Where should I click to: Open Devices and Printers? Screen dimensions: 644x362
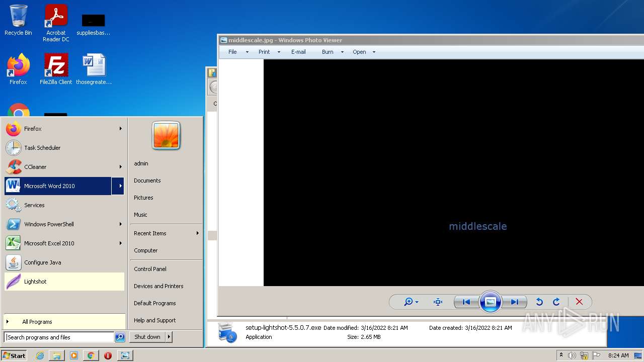(158, 286)
